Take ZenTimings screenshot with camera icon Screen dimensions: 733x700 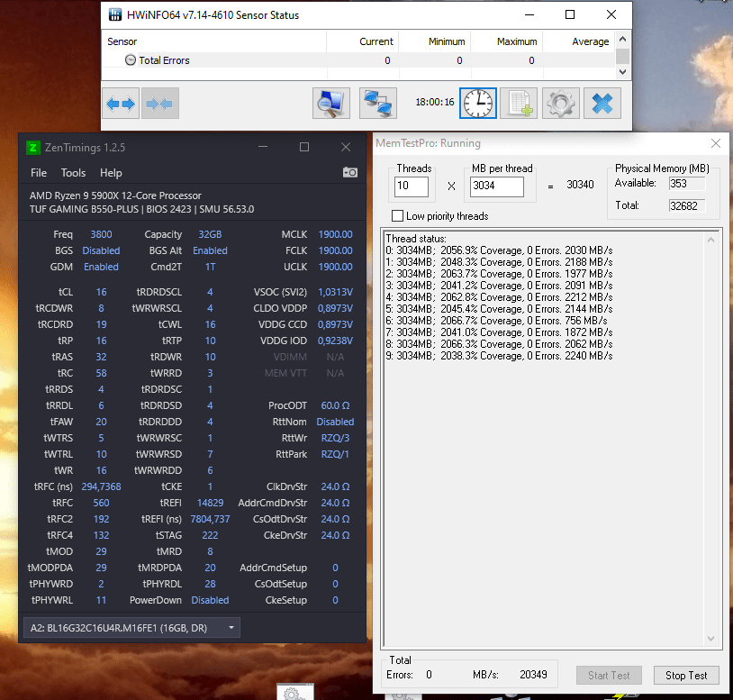(x=350, y=173)
